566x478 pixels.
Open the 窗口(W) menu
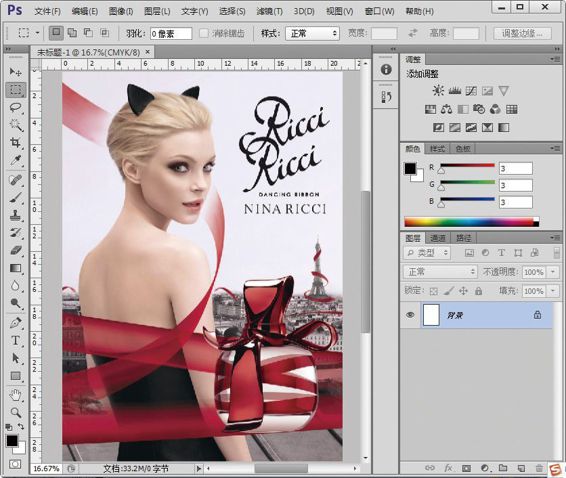pos(379,11)
